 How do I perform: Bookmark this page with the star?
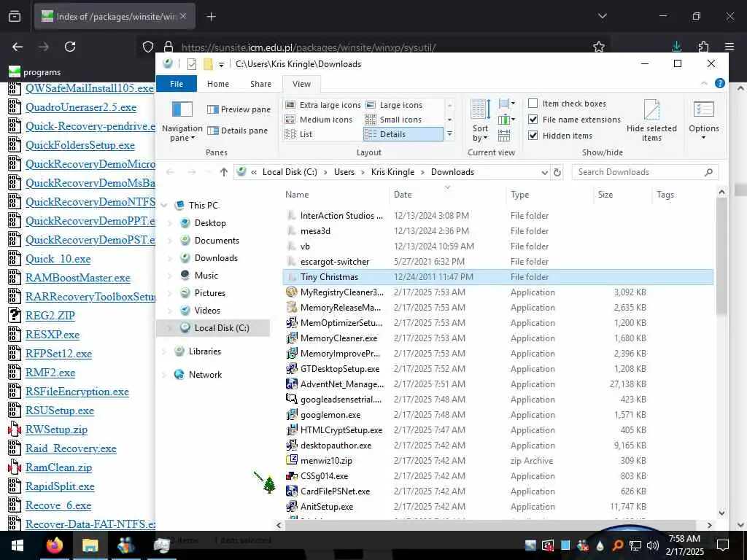point(599,47)
